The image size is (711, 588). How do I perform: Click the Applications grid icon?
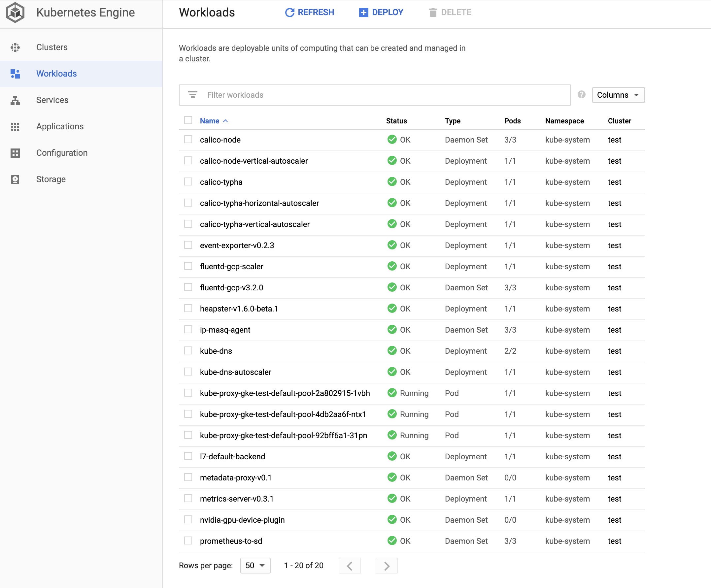pos(15,127)
